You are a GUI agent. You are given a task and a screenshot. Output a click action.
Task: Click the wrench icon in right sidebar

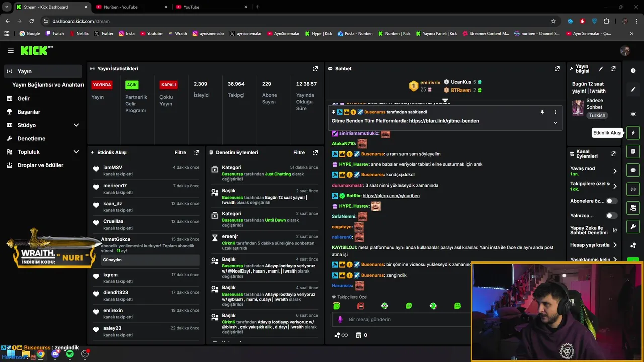click(633, 226)
